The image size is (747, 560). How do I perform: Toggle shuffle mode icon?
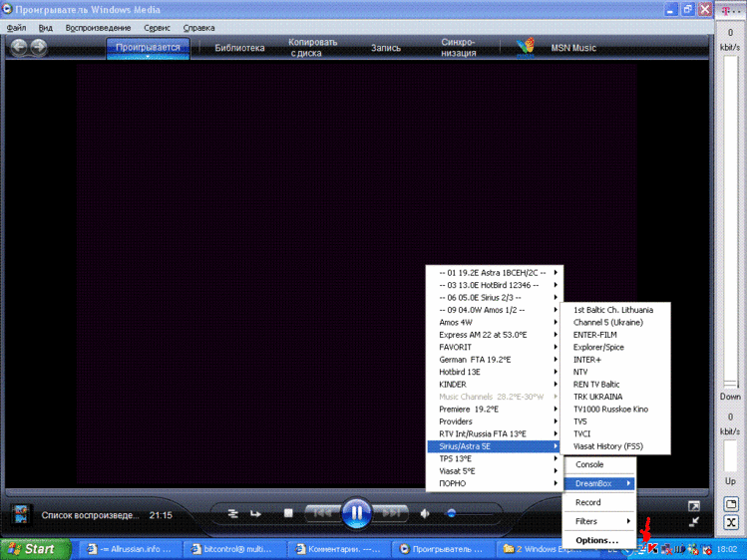pos(233,513)
